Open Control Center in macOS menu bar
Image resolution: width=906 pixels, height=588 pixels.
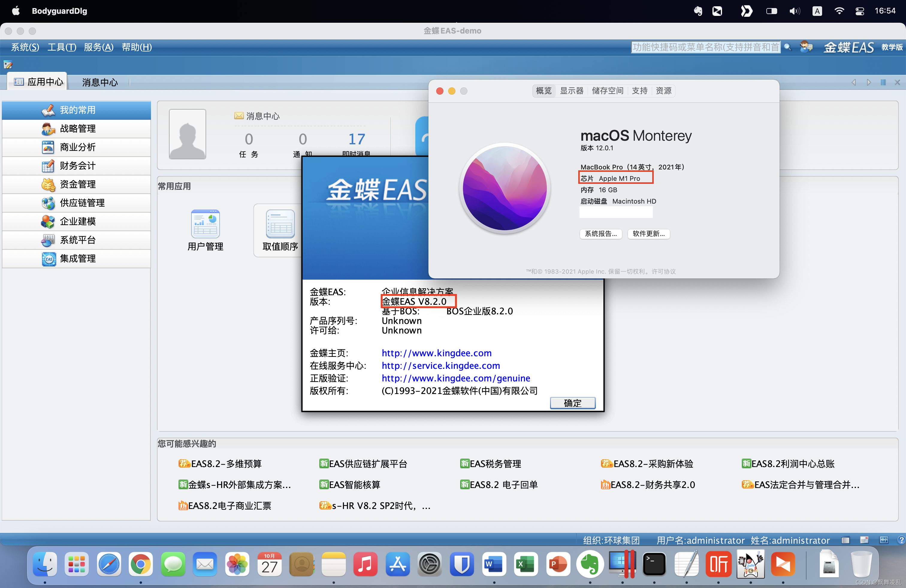[x=860, y=11]
